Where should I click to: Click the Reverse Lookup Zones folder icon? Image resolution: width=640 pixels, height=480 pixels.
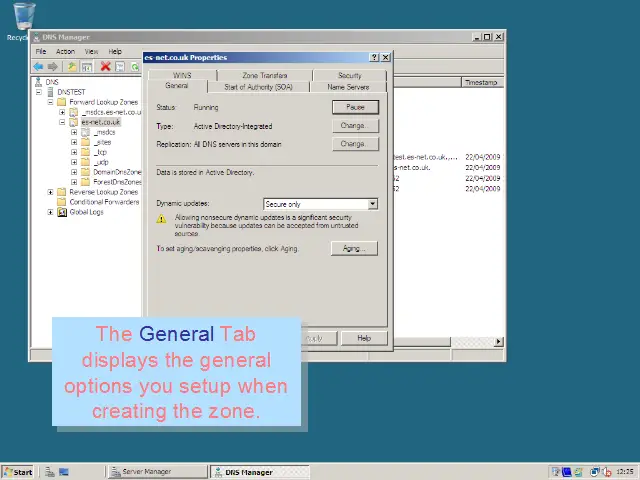[x=62, y=192]
